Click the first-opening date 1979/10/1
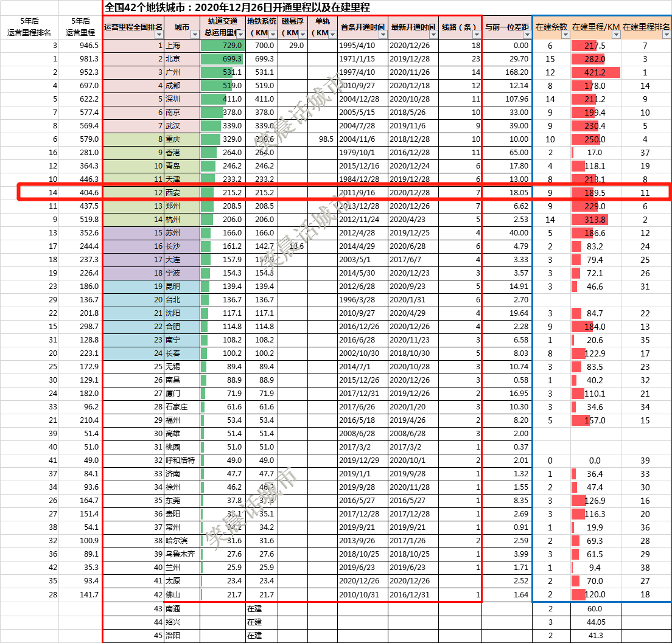 (363, 153)
